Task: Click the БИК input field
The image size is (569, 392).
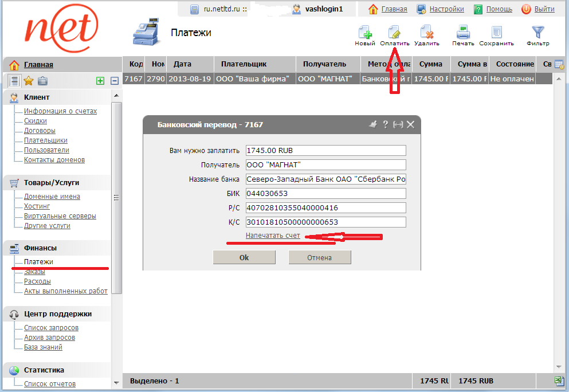Action: coord(325,193)
